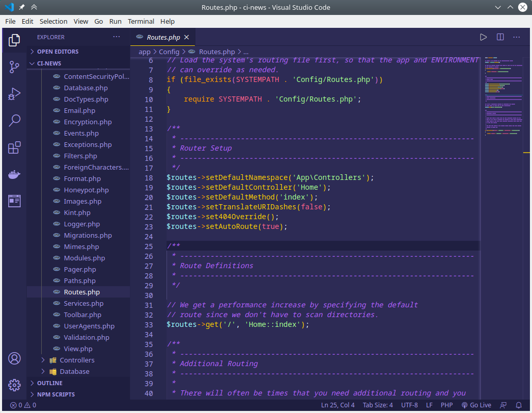This screenshot has width=532, height=413.
Task: Open the Extensions view
Action: (14, 147)
